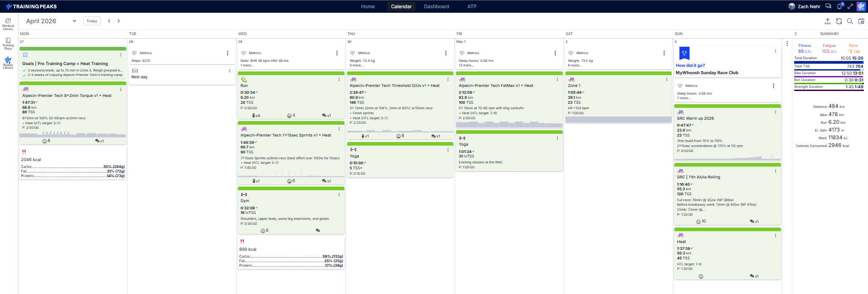
Task: Click Zach Nehr profile avatar
Action: coord(792,6)
